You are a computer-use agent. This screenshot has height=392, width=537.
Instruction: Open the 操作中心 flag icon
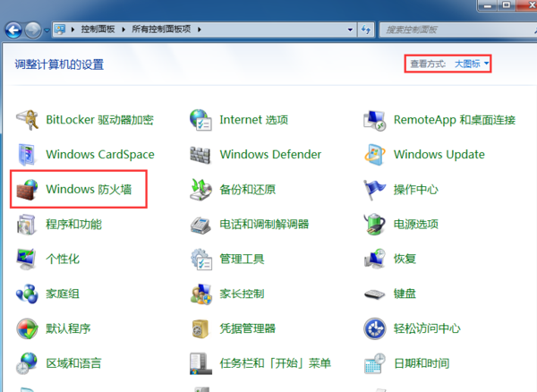pyautogui.click(x=374, y=190)
